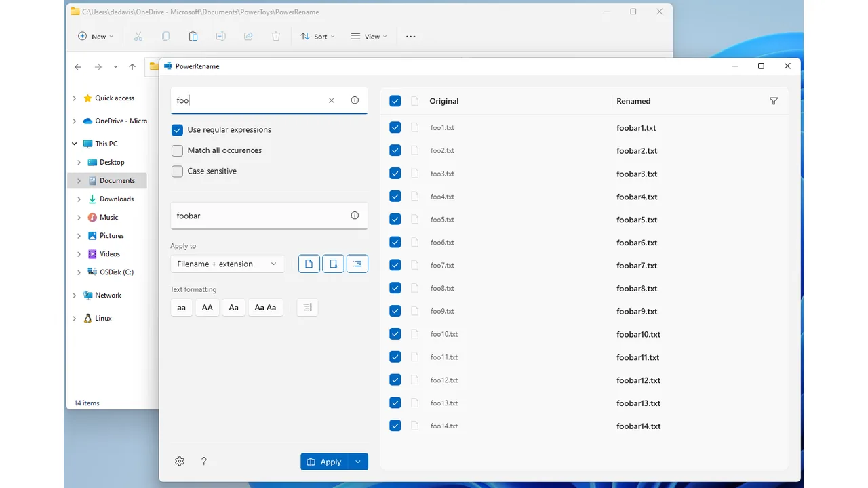Go up one folder level in File Explorer
Screen dimensions: 868x488
[x=132, y=67]
